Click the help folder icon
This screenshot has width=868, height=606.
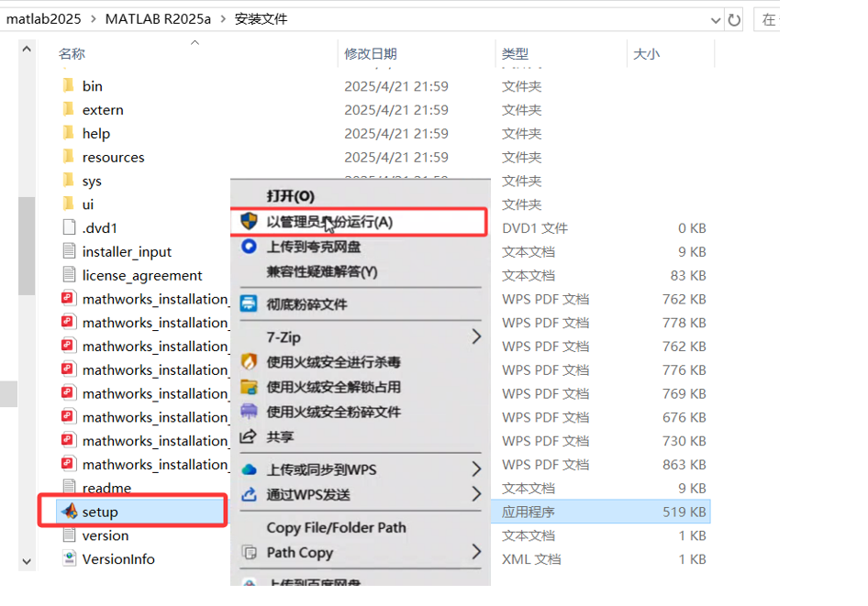(69, 133)
